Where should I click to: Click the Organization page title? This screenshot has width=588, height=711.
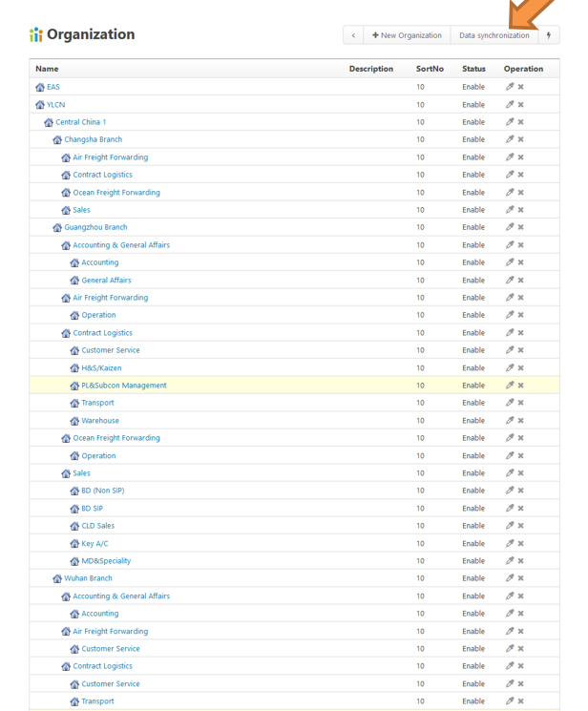click(91, 34)
